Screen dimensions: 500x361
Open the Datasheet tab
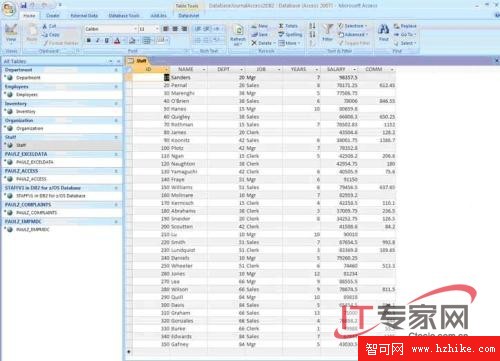coord(189,15)
